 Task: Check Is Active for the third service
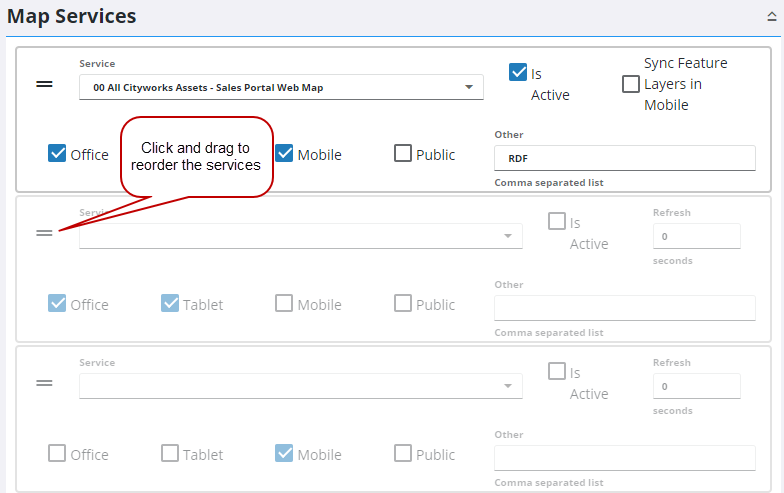(x=557, y=372)
